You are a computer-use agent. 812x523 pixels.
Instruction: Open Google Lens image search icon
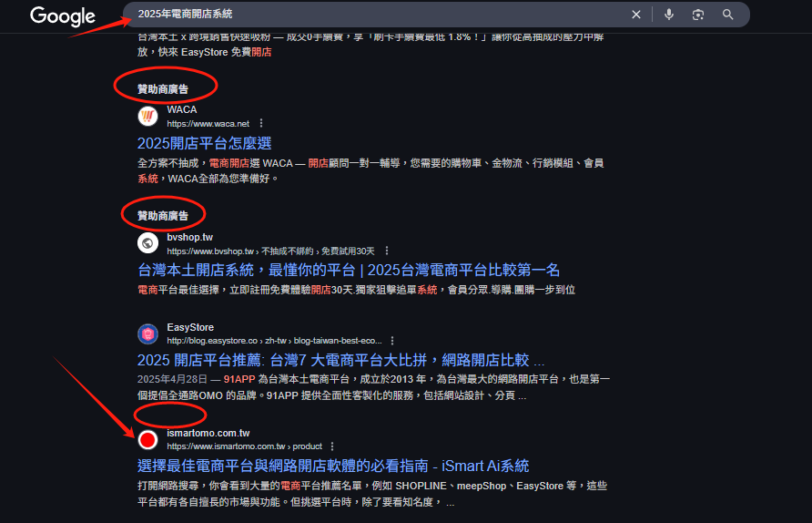click(698, 15)
